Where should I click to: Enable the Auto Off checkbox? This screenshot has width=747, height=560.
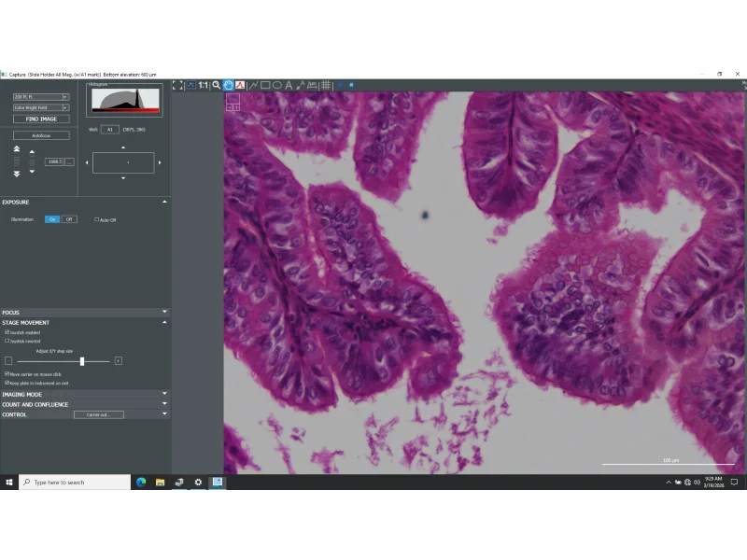(97, 219)
